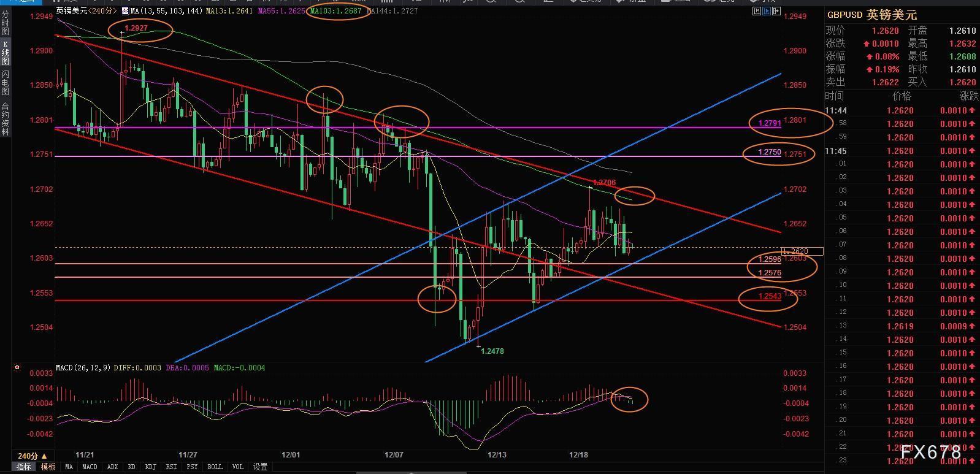Viewport: 980px width, 474px height.
Task: Click the MACD(26,12,9) indicator label
Action: 83,368
